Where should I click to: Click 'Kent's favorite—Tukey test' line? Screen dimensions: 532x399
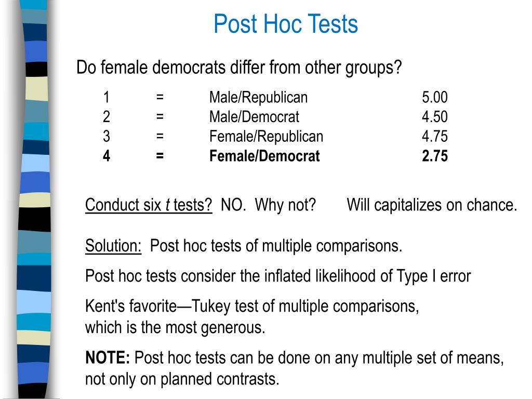pyautogui.click(x=252, y=307)
